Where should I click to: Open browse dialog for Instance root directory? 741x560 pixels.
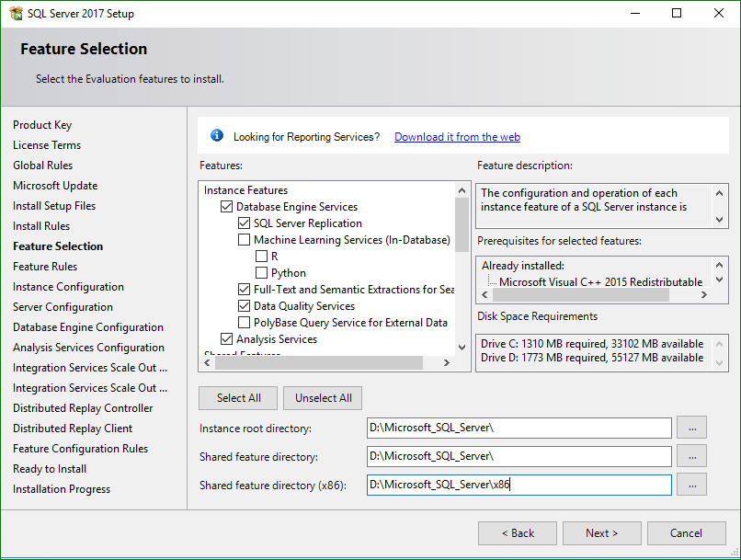coord(691,428)
